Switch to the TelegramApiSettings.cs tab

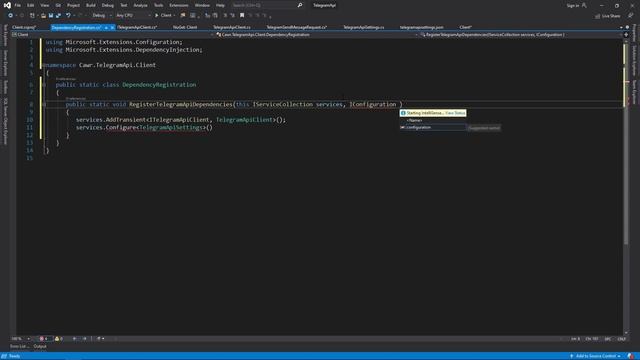pyautogui.click(x=363, y=27)
